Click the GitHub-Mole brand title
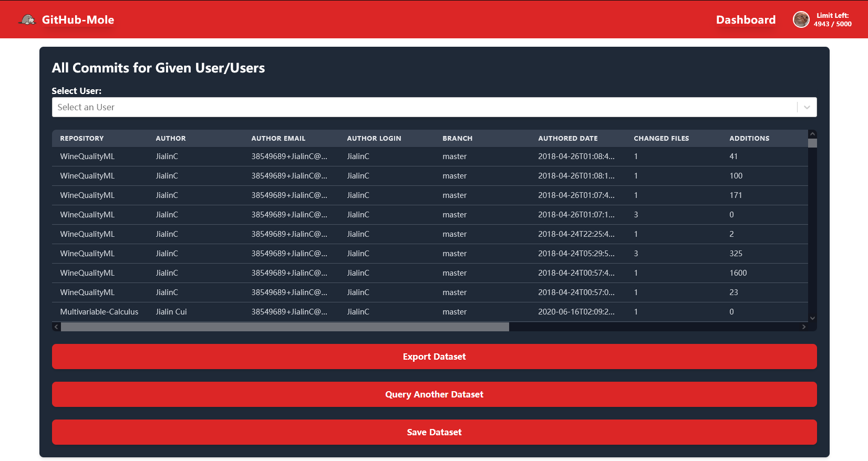 78,20
